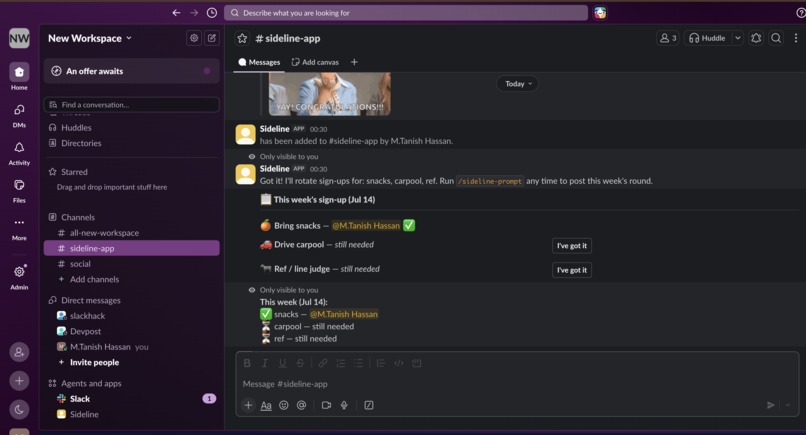Open Huddles in sidebar
Image resolution: width=806 pixels, height=435 pixels.
pyautogui.click(x=76, y=128)
